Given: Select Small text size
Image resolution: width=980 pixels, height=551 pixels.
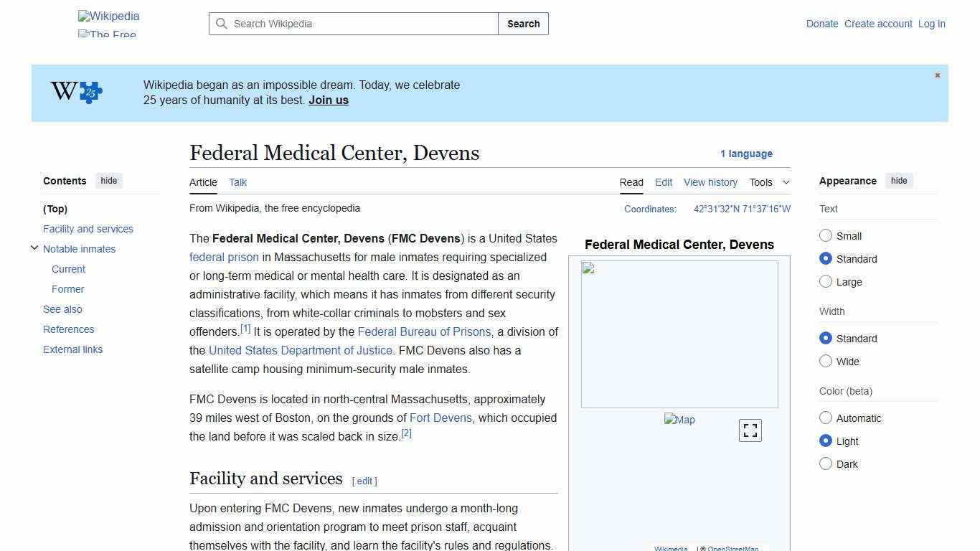Looking at the screenshot, I should [x=826, y=235].
